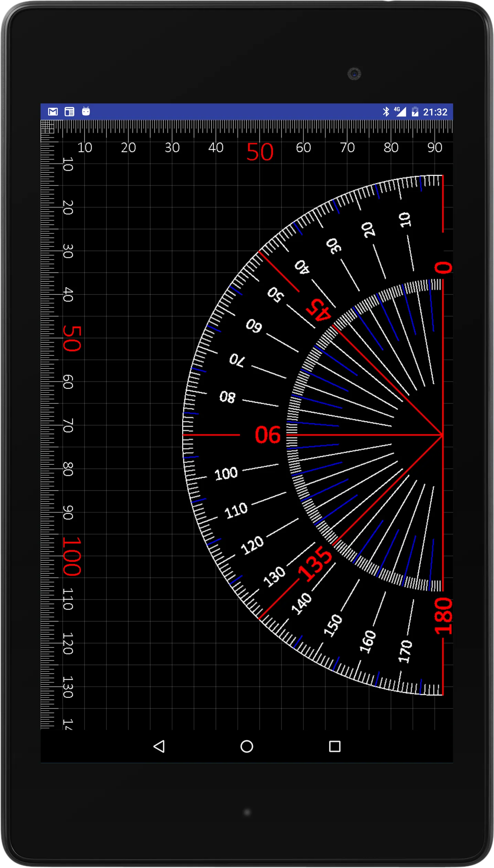Tap the 40 label on left ruler

coord(68,295)
